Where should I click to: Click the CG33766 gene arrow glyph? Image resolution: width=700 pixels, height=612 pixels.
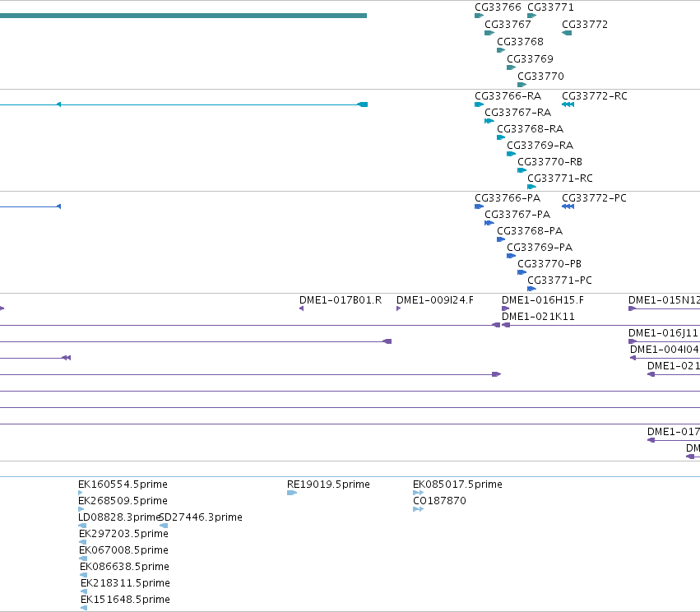tap(479, 16)
